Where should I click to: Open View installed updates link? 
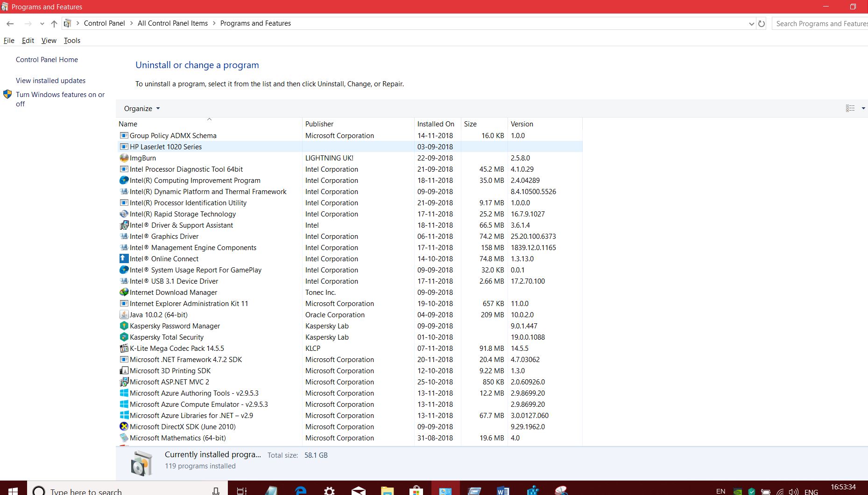pyautogui.click(x=50, y=81)
